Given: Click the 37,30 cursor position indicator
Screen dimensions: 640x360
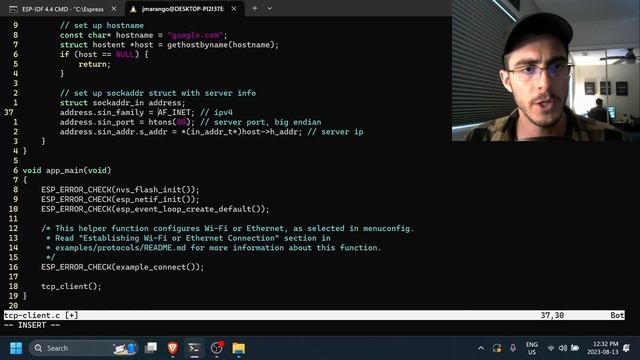Looking at the screenshot, I should pyautogui.click(x=552, y=315).
